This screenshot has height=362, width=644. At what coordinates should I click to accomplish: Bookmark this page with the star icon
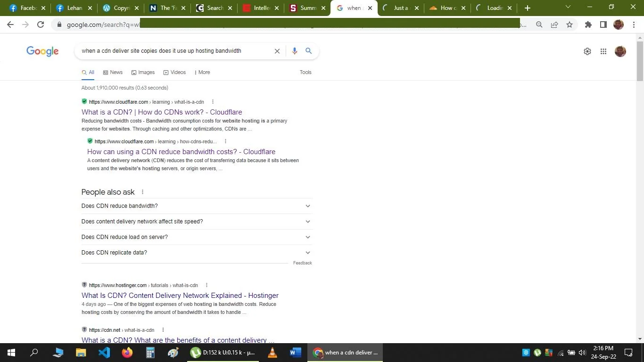[x=570, y=25]
